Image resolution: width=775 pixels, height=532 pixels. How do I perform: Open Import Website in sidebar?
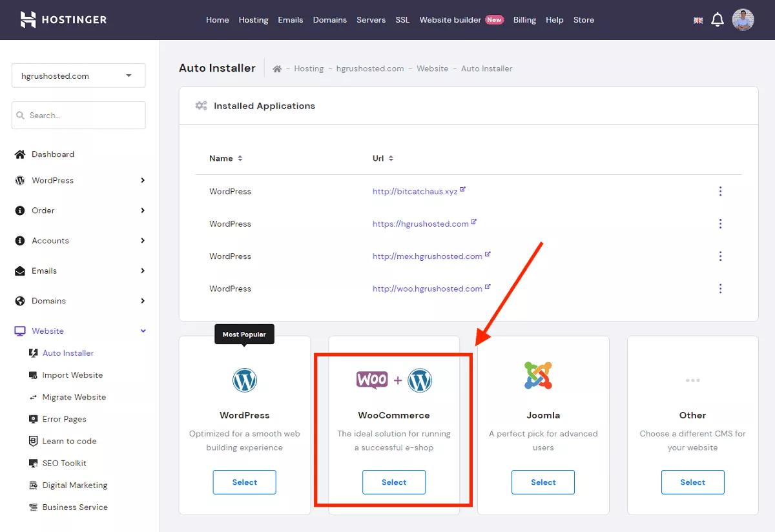coord(72,375)
